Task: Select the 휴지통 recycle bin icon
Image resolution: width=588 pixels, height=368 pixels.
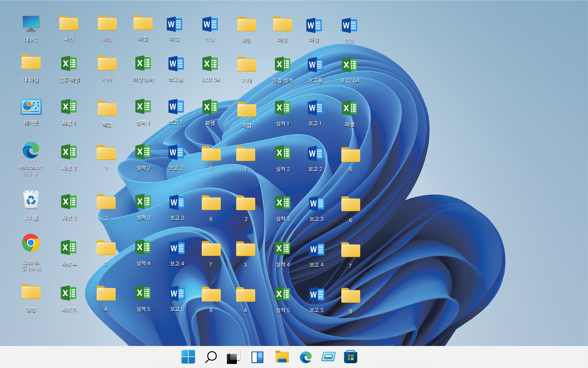Action: point(31,200)
